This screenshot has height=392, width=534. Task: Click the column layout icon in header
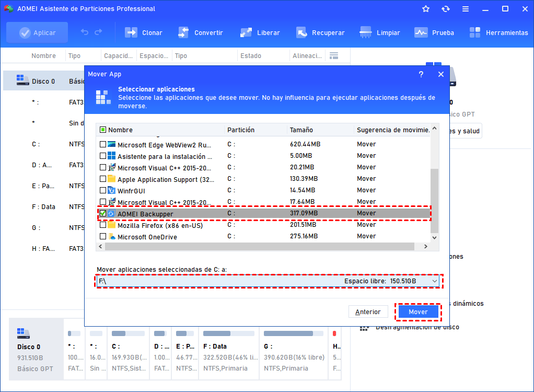tap(334, 55)
